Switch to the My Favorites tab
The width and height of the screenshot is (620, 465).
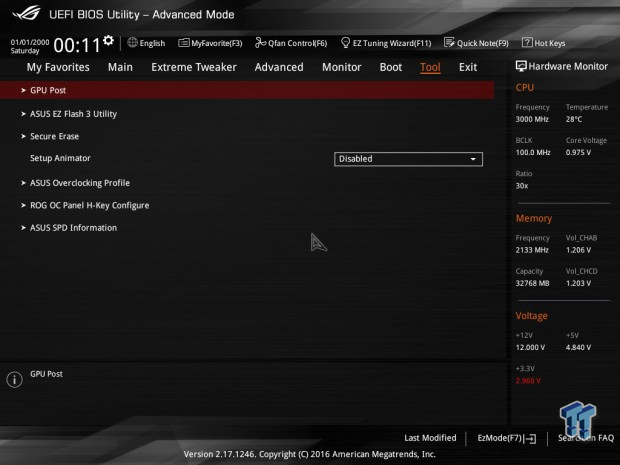click(x=58, y=67)
